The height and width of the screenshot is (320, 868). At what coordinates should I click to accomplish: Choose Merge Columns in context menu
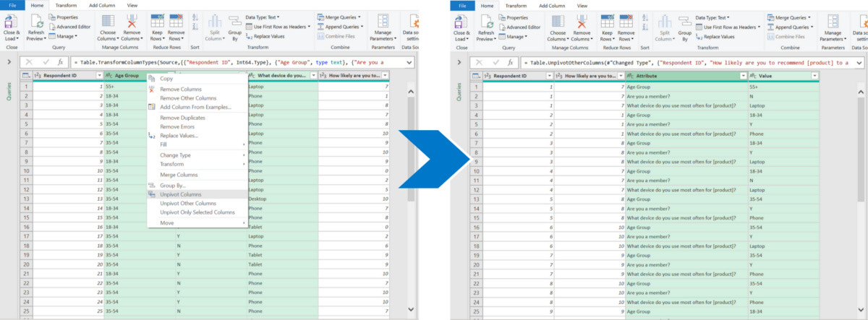pyautogui.click(x=197, y=175)
